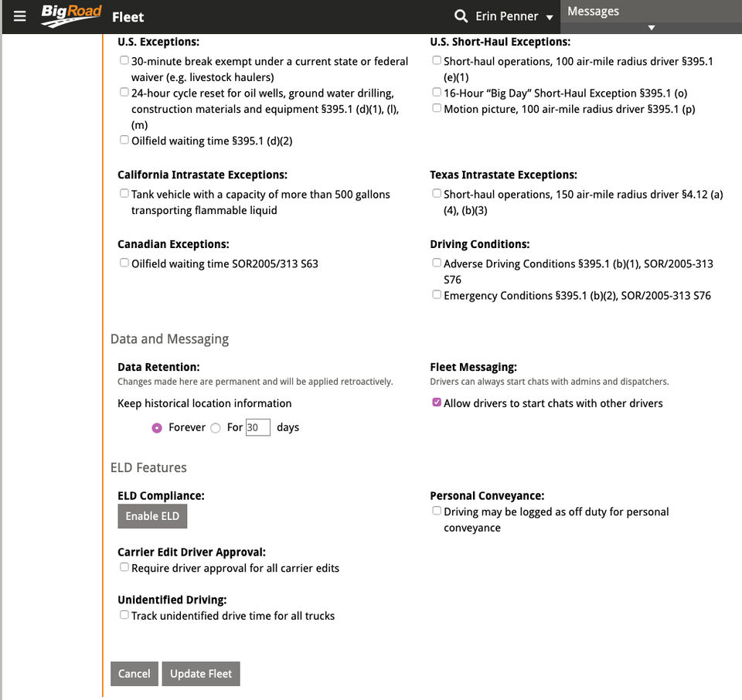742x700 pixels.
Task: Enable Short-haul 100 air-mile radius driver exception
Action: point(436,60)
